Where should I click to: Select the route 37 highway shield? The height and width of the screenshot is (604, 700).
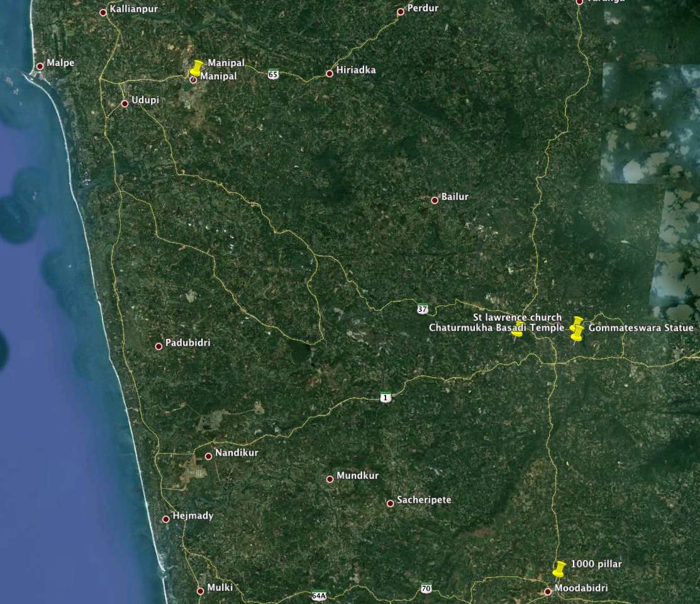pyautogui.click(x=422, y=309)
